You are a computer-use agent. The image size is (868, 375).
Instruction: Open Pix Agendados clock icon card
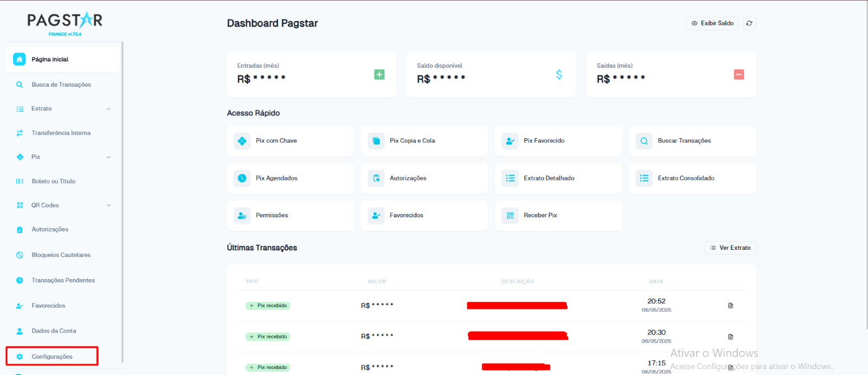[242, 178]
